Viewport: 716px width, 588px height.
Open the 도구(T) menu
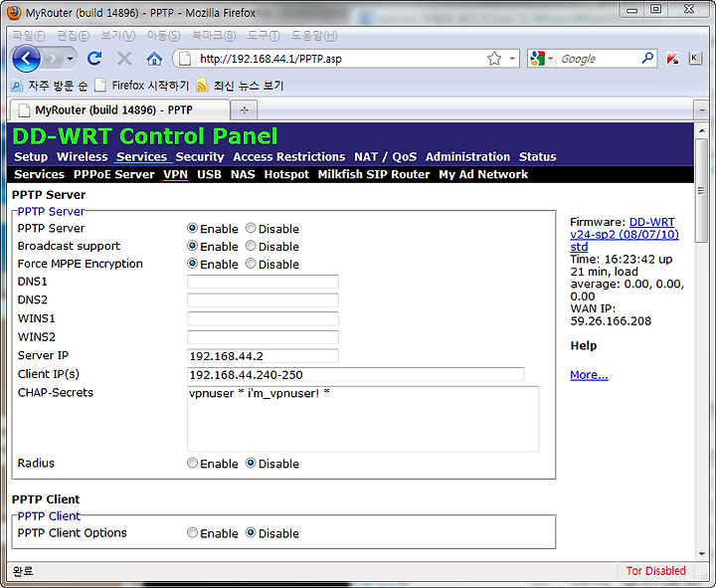[264, 35]
